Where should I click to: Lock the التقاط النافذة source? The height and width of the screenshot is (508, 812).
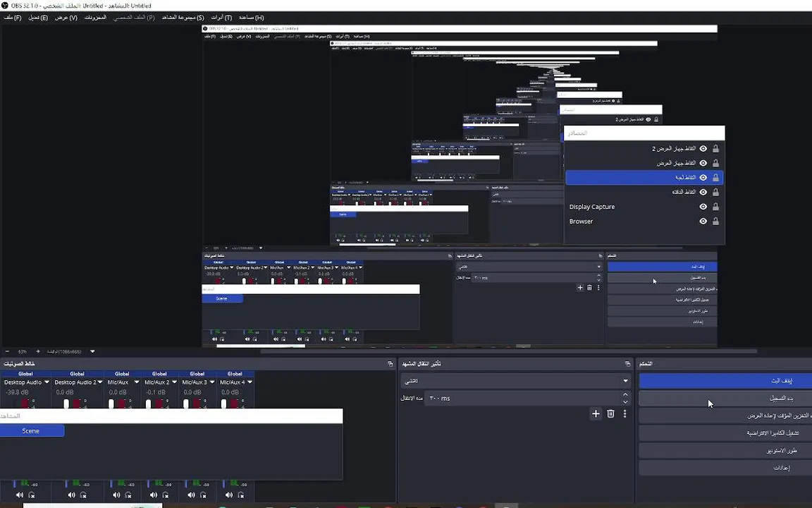click(715, 192)
